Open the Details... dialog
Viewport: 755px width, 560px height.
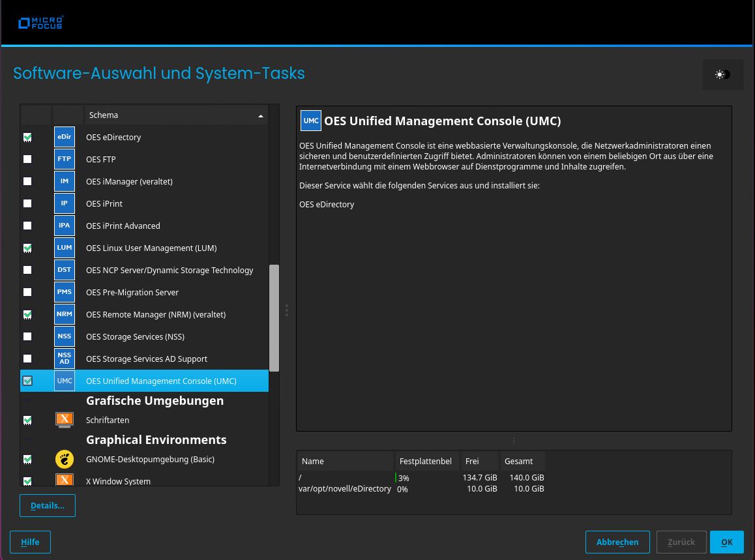(47, 505)
